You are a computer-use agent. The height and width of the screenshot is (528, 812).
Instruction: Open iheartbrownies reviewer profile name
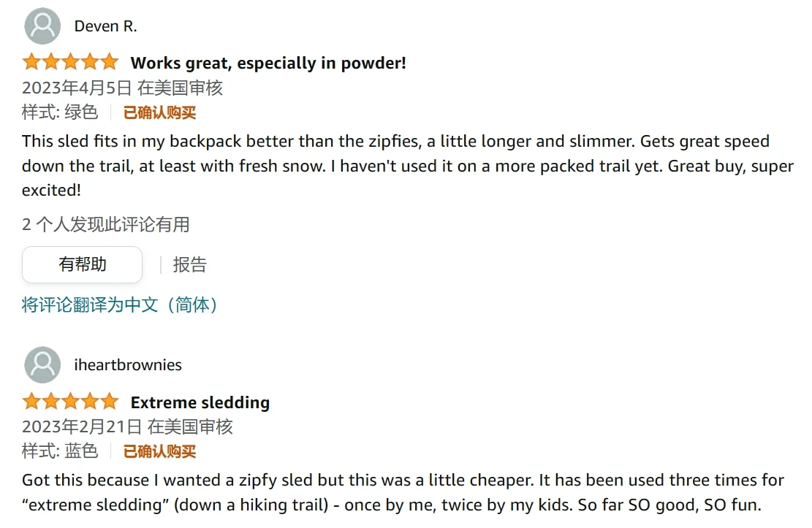pyautogui.click(x=128, y=365)
